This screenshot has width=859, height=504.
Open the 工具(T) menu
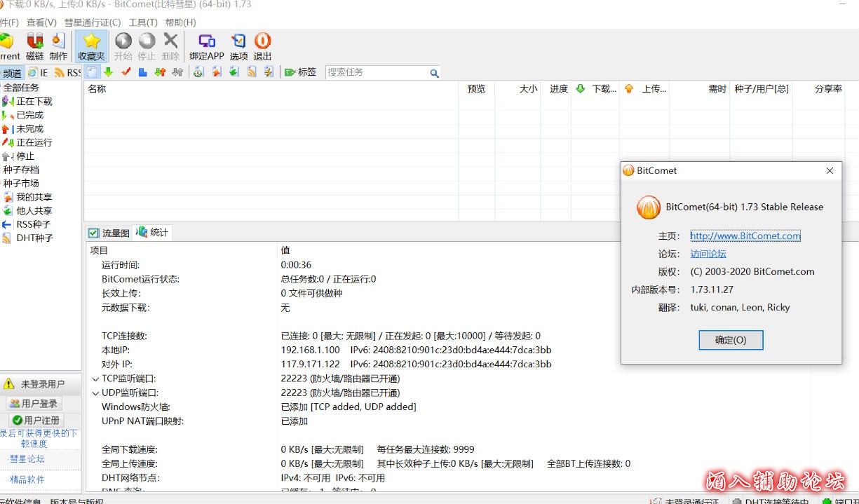click(143, 22)
